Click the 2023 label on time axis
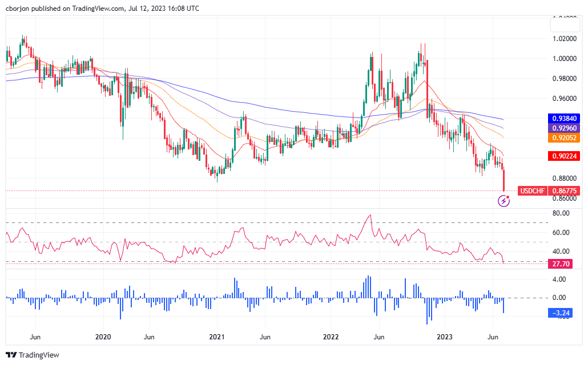This screenshot has height=365, width=588. [x=444, y=338]
